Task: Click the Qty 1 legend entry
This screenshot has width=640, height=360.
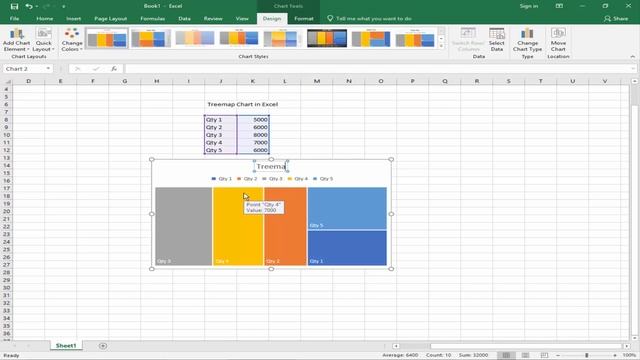Action: pos(222,179)
